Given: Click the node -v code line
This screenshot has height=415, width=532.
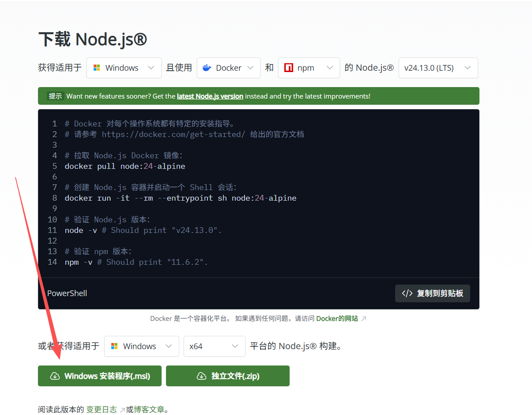Looking at the screenshot, I should point(143,230).
